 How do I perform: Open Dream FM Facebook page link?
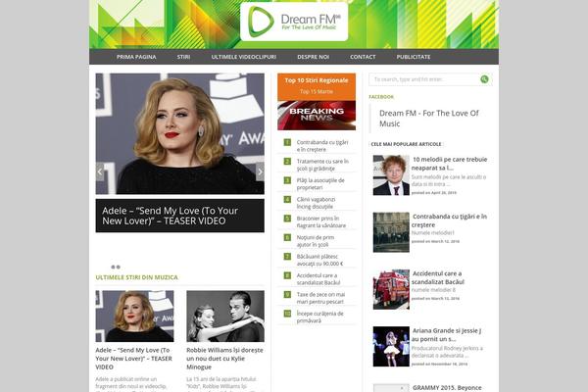[x=429, y=119]
